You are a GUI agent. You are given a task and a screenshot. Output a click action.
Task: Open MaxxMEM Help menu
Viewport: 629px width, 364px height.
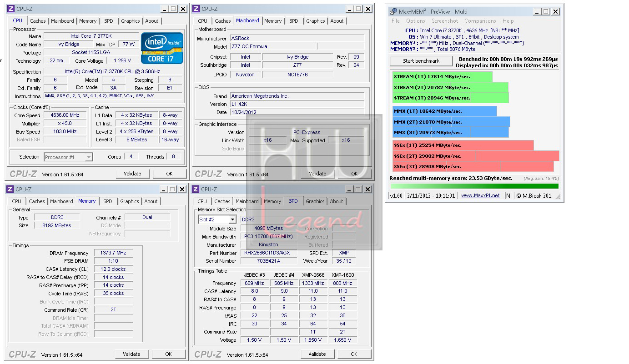pyautogui.click(x=508, y=21)
